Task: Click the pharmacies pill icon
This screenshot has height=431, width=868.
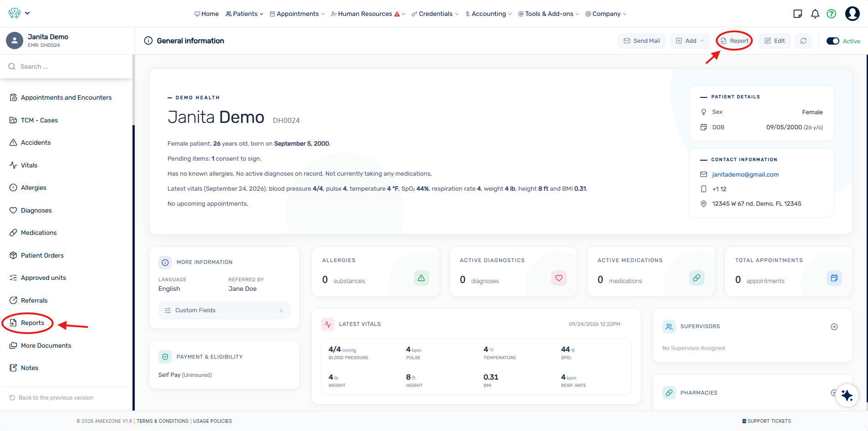Action: click(x=669, y=393)
